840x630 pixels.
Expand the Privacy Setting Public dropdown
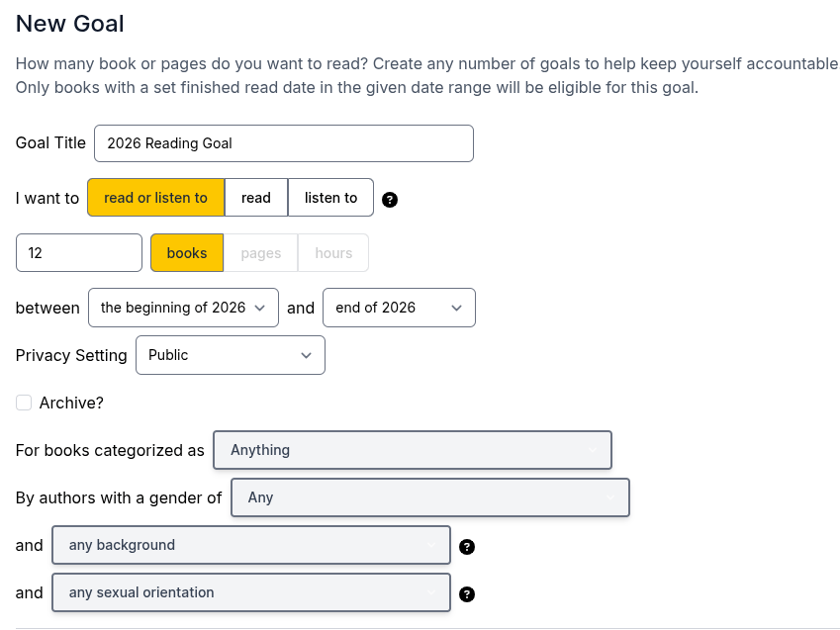pos(231,355)
